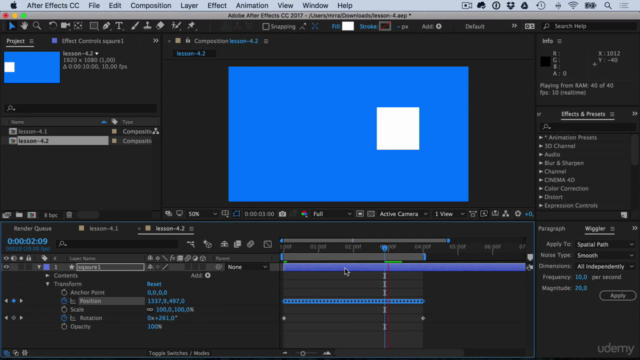This screenshot has width=640, height=360.
Task: Select the Roto Brush tool
Action: coord(176,26)
